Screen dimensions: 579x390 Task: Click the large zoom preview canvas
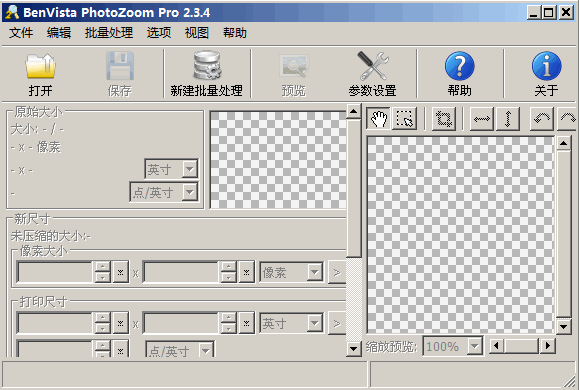click(x=461, y=235)
